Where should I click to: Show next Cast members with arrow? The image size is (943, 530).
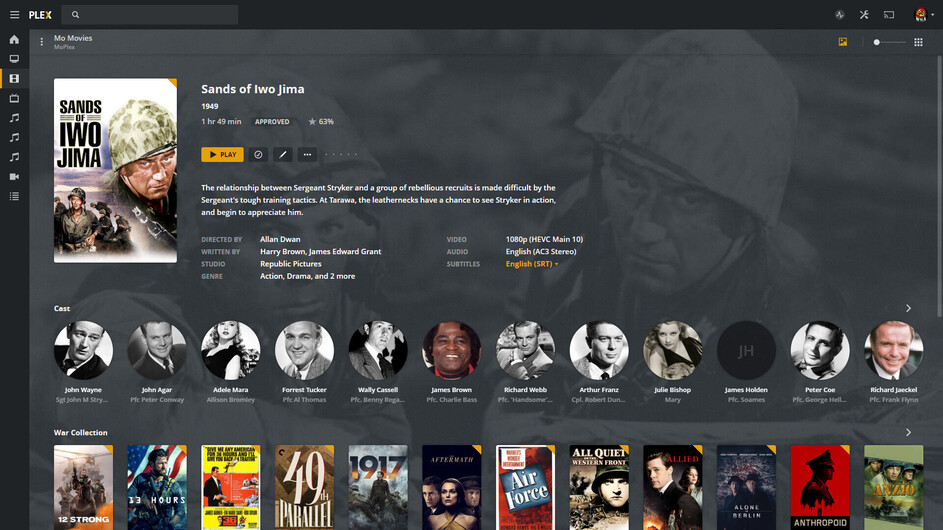coord(908,308)
